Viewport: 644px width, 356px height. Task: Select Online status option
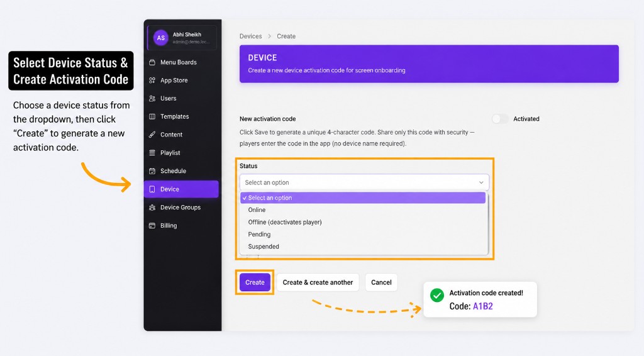point(257,210)
